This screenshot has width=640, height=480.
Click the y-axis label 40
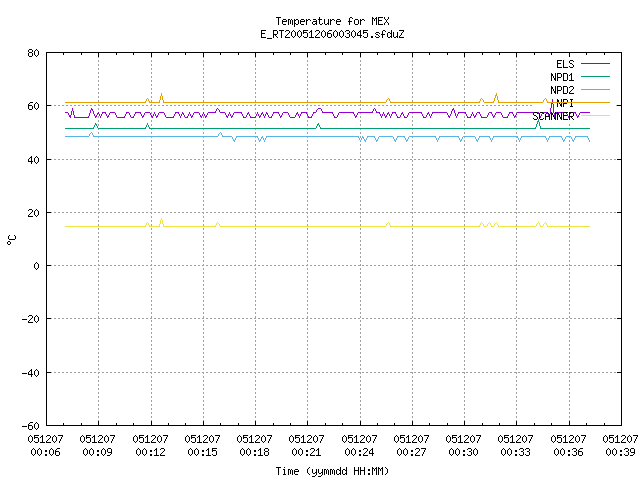[33, 160]
